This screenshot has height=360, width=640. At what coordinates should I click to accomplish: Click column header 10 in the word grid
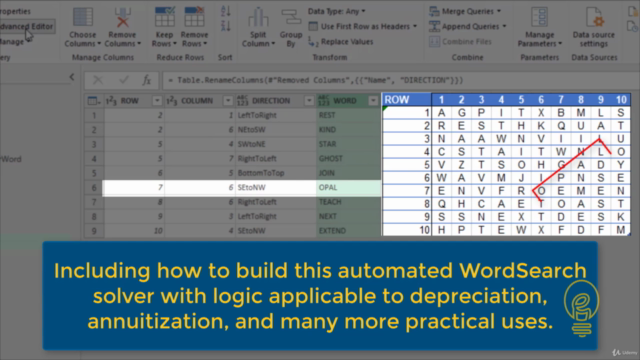[621, 100]
